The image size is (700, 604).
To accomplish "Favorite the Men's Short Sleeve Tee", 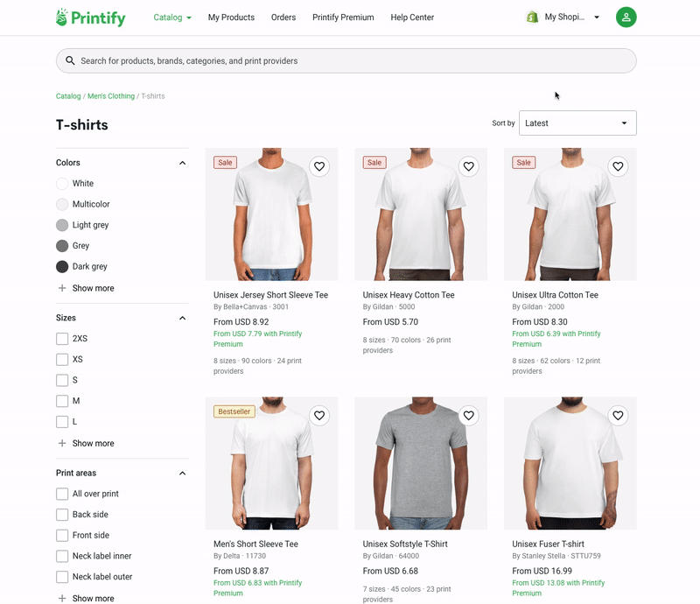I will click(x=319, y=416).
